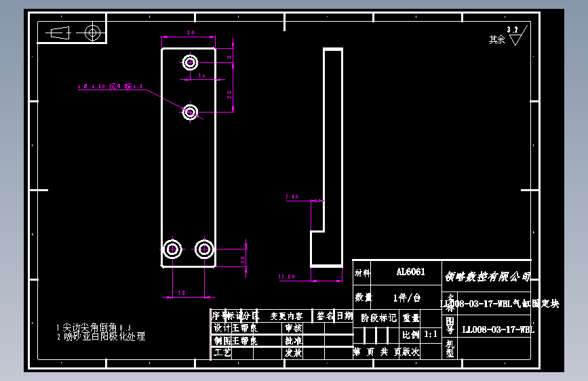Click the surface roughness 3.2 triangle symbol
The image size is (588, 381).
click(517, 36)
